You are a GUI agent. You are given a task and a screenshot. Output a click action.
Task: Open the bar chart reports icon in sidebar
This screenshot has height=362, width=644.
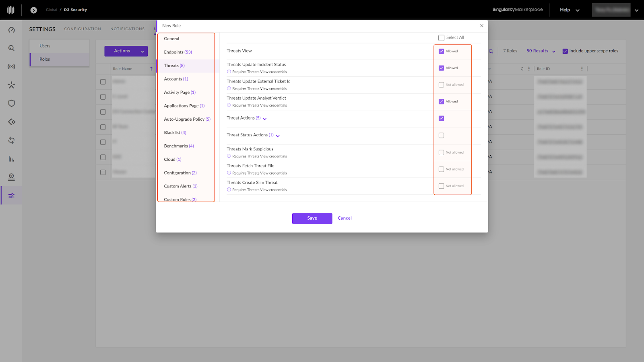pos(11,159)
